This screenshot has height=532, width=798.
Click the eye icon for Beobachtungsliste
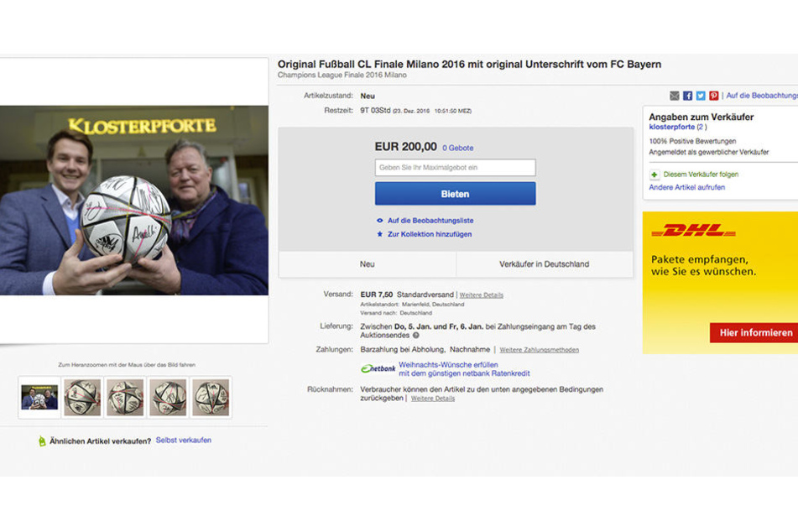(379, 221)
